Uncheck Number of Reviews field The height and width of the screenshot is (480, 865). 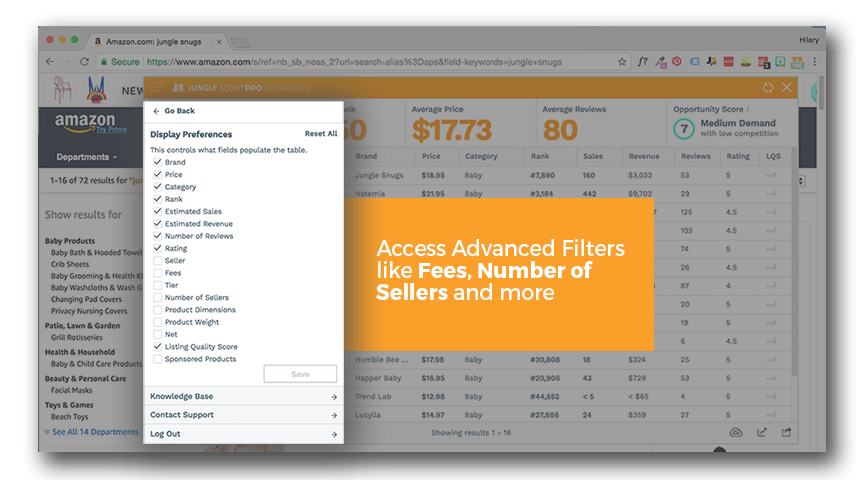pos(158,236)
